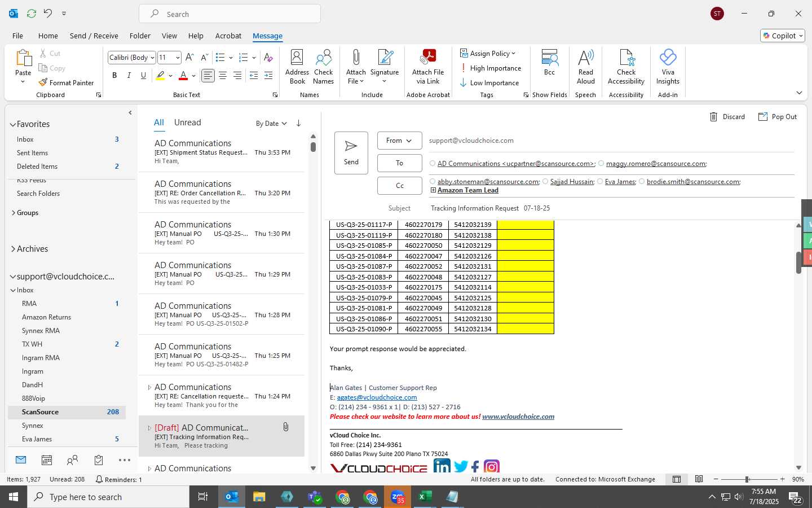Click presence circle beside Eva James recipient
This screenshot has width=812, height=508.
pos(600,182)
